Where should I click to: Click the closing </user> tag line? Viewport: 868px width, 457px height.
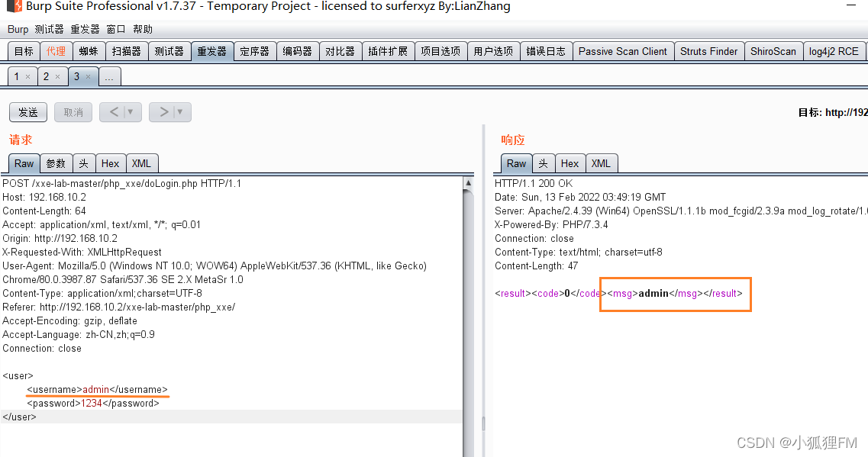point(19,417)
